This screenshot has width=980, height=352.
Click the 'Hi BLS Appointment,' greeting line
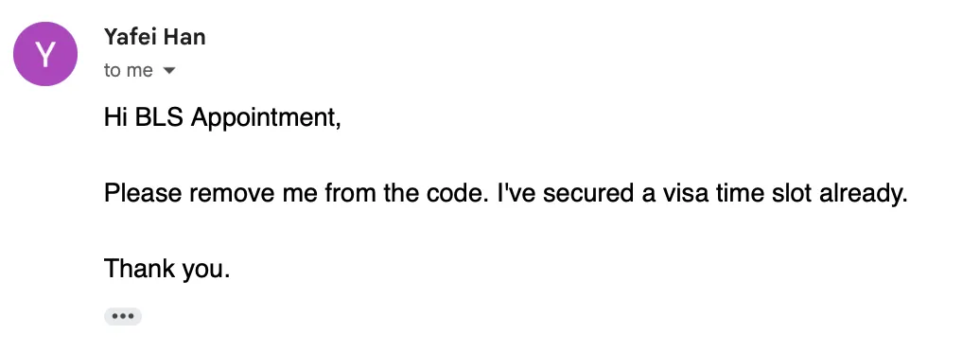(222, 117)
